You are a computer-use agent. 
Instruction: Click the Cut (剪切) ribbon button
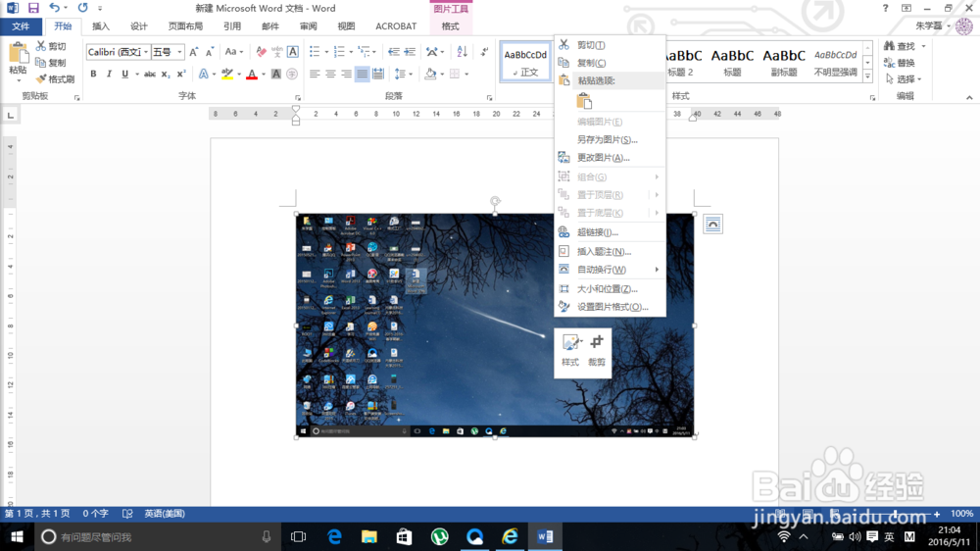coord(51,46)
